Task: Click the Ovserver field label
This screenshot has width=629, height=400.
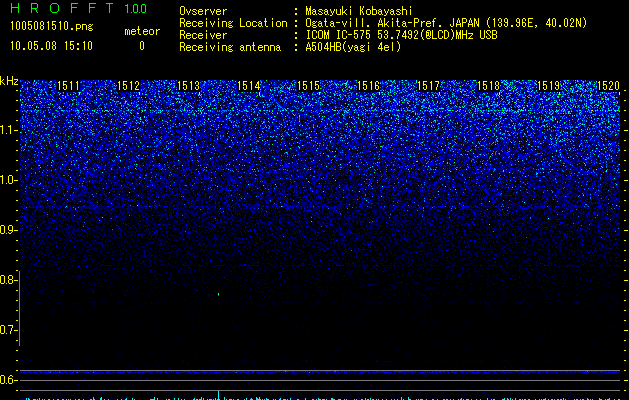Action: [x=203, y=11]
